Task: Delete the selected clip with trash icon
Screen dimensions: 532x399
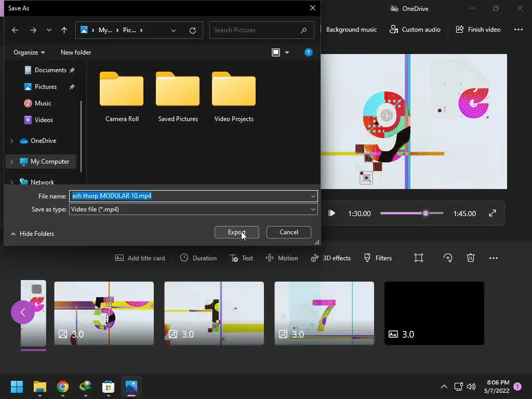Action: pos(471,258)
